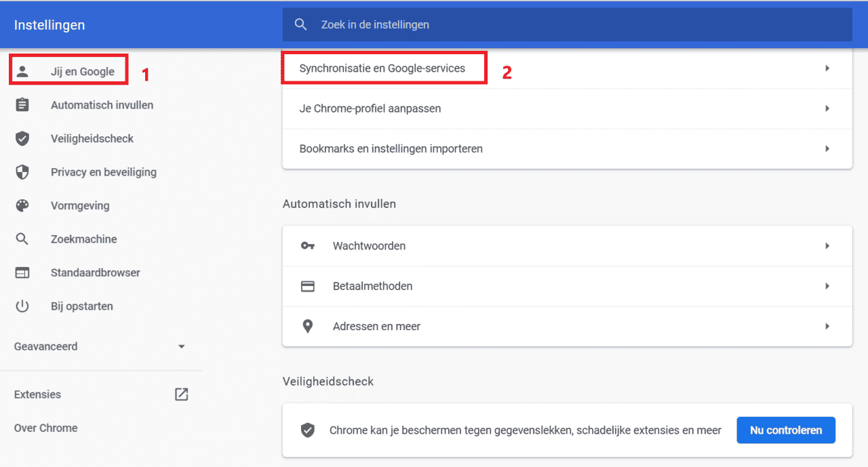Viewport: 868px width, 467px height.
Task: Open Standaardbrowser settings in the sidebar
Action: (96, 272)
